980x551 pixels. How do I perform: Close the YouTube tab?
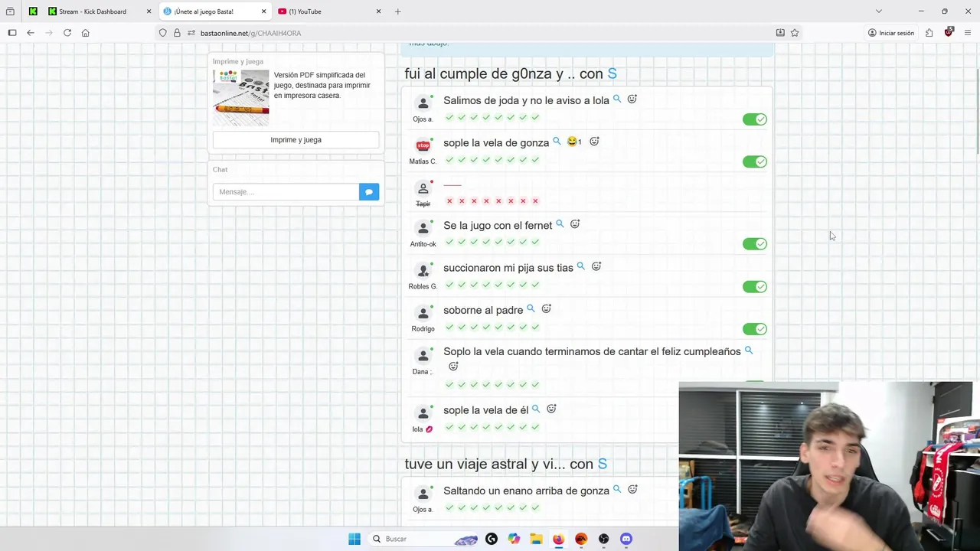[378, 11]
